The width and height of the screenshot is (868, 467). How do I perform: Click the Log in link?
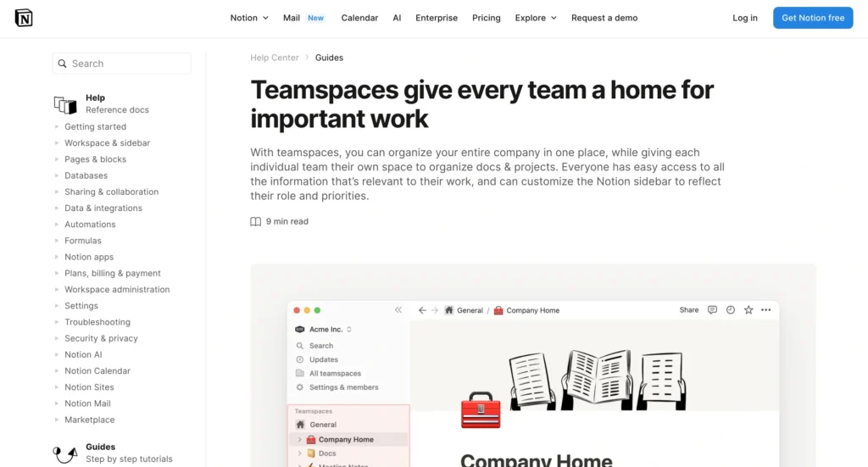pyautogui.click(x=744, y=18)
